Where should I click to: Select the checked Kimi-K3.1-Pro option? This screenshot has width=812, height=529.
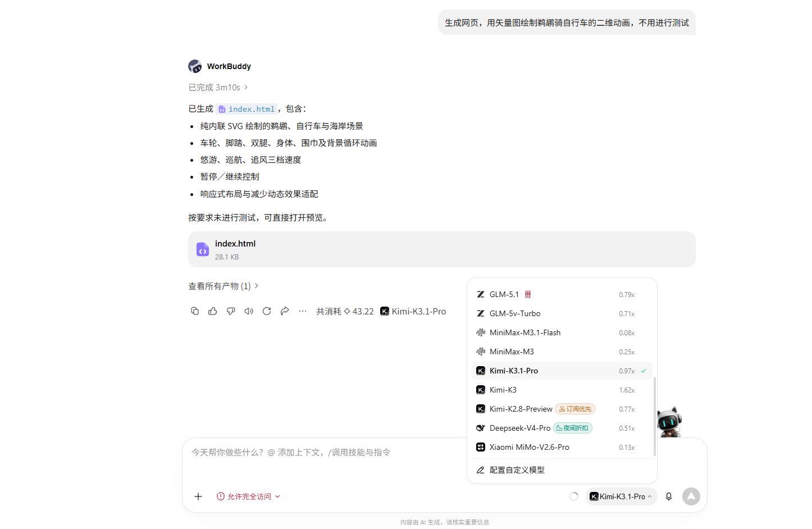[562, 371]
